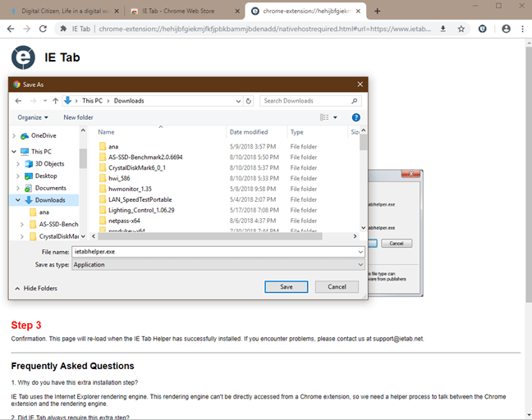Refresh the Downloads folder listing
532x420 pixels.
pyautogui.click(x=249, y=101)
